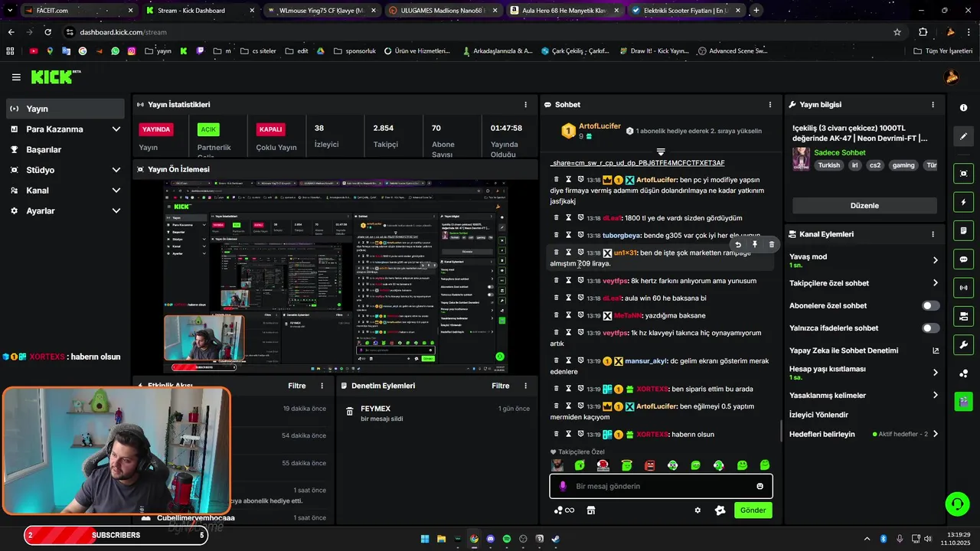980x551 pixels.
Task: Click the halo emote in the emote row
Action: 626,465
